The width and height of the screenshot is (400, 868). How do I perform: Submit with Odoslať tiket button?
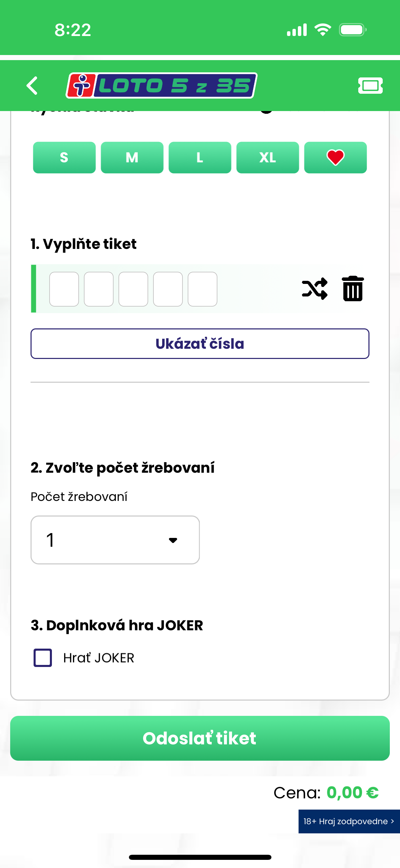click(x=200, y=738)
